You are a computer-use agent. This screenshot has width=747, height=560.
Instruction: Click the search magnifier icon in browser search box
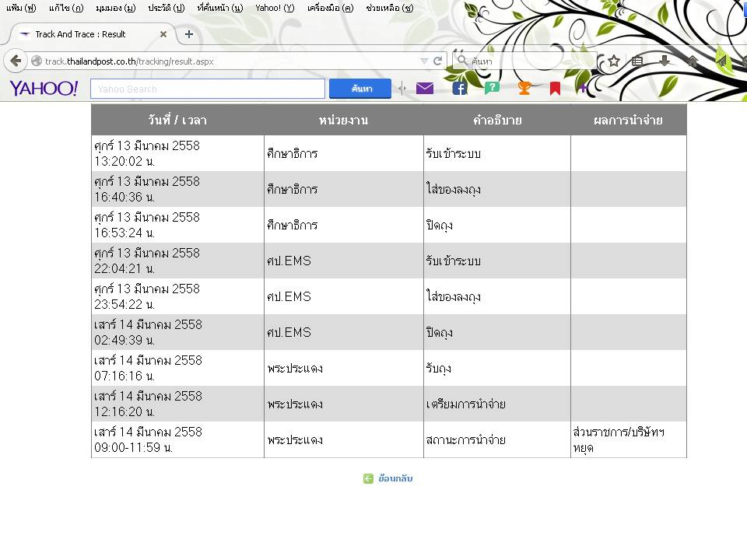461,61
